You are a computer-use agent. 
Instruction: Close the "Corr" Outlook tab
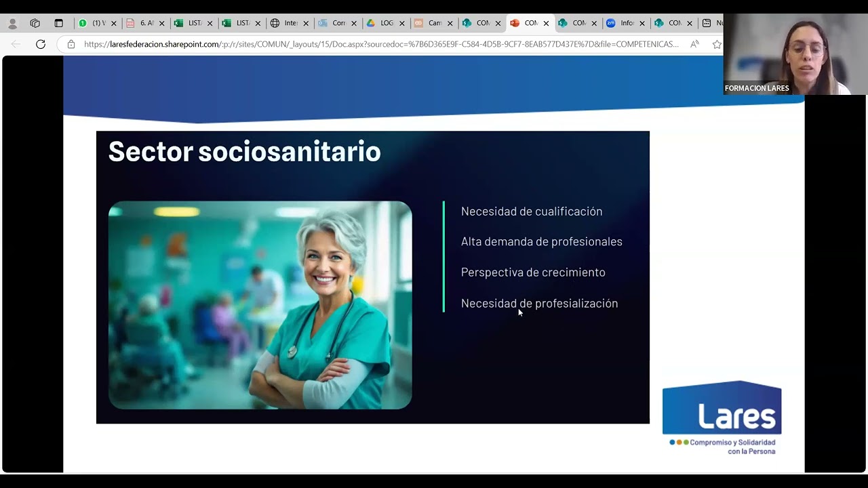[x=354, y=23]
